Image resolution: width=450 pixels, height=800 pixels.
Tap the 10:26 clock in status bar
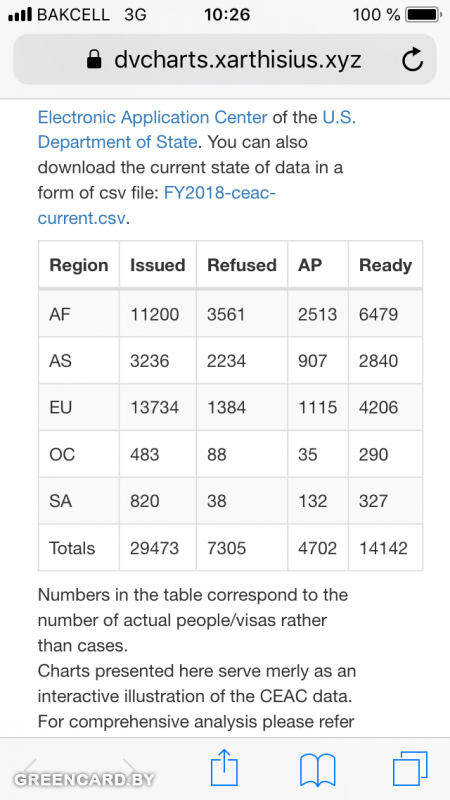[227, 15]
